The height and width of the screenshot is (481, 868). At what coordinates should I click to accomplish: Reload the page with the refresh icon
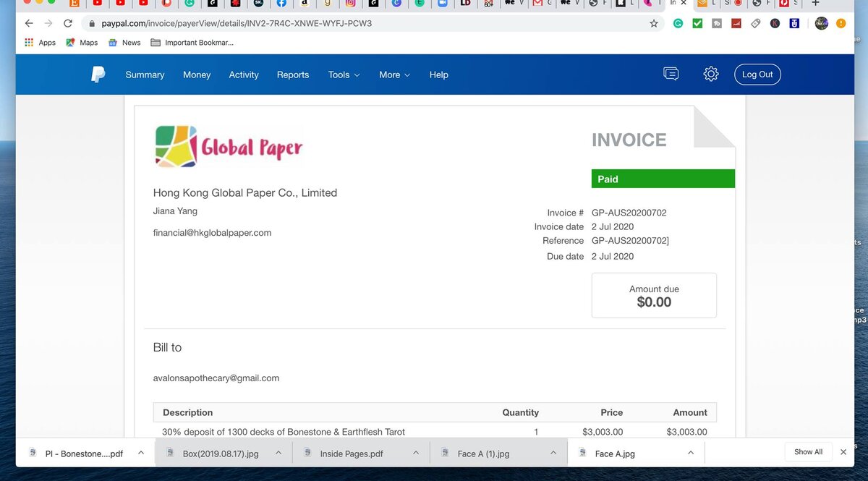coord(68,23)
